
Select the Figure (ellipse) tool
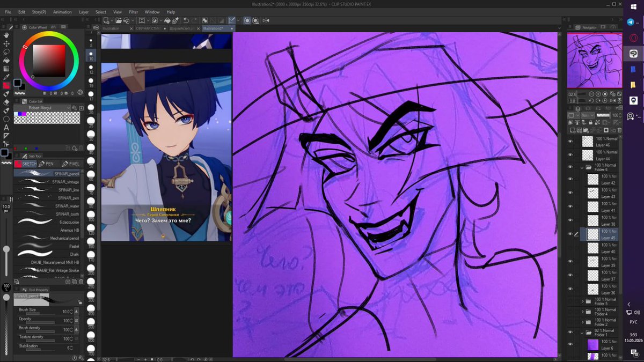pyautogui.click(x=6, y=119)
